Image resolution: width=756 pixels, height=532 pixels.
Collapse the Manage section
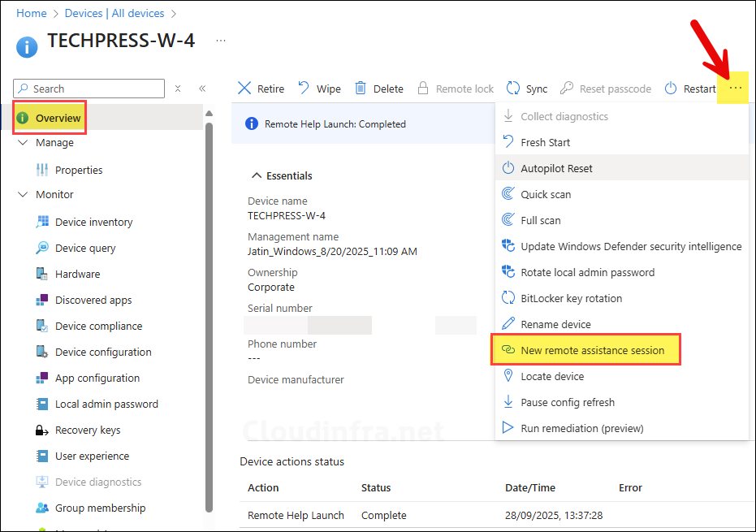[x=23, y=142]
